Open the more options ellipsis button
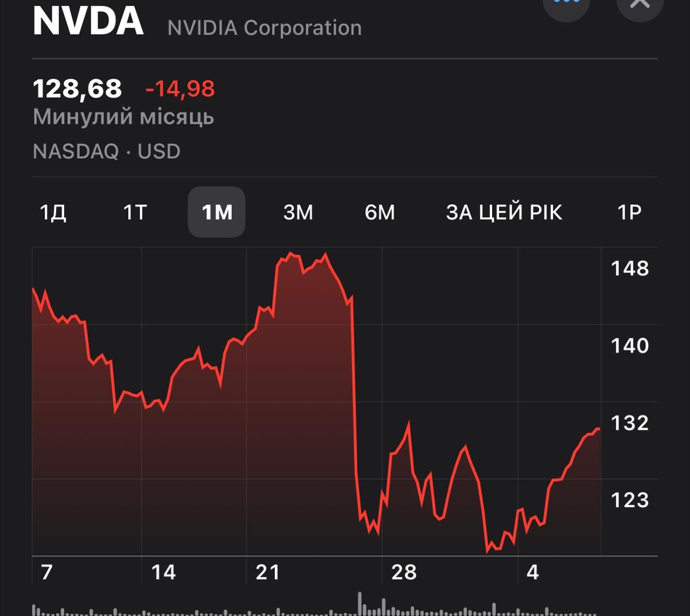 click(x=566, y=4)
